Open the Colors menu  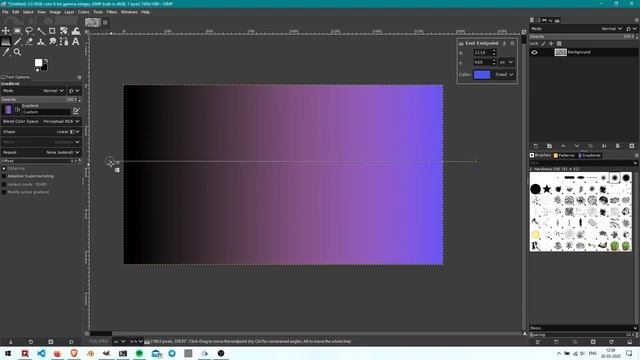[84, 12]
